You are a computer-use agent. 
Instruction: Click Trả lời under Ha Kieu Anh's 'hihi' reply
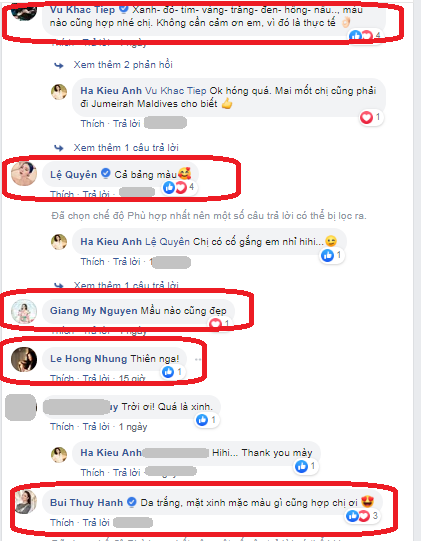pyautogui.click(x=127, y=262)
